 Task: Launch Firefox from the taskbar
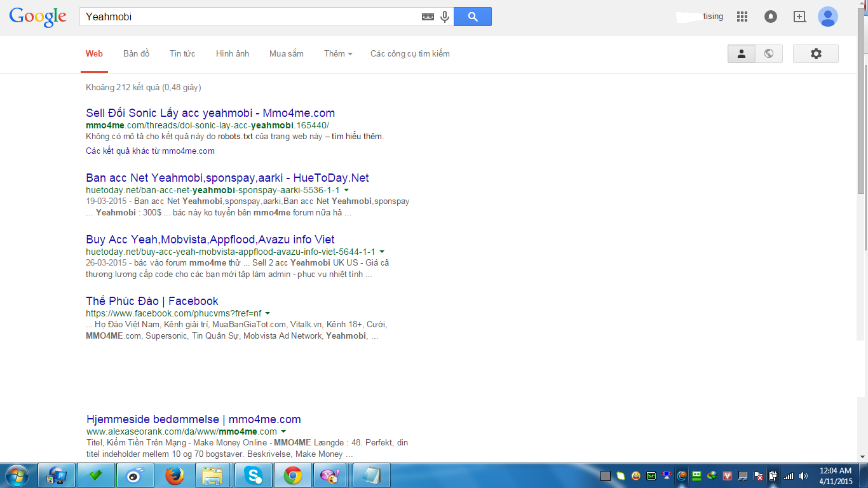(x=174, y=475)
